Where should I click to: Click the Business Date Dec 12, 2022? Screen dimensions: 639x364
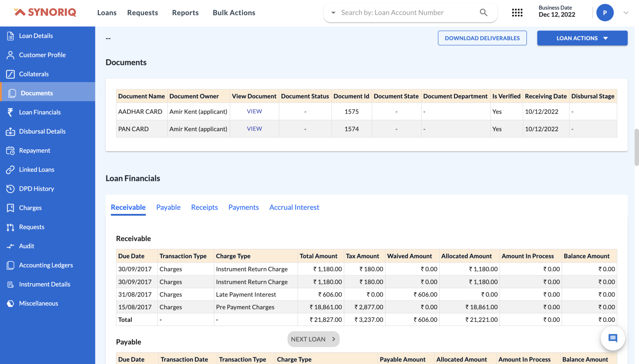point(557,11)
